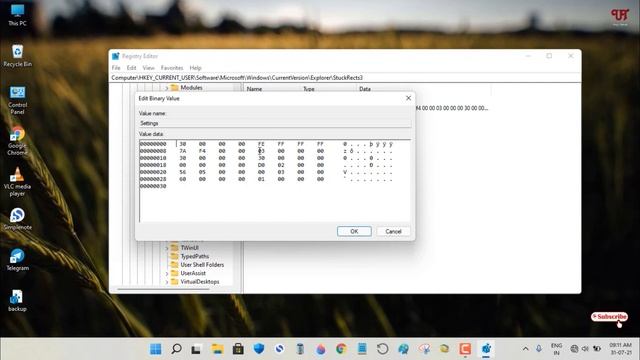This screenshot has width=640, height=360.
Task: Open Microsoft Store taskbar icon
Action: (238, 349)
